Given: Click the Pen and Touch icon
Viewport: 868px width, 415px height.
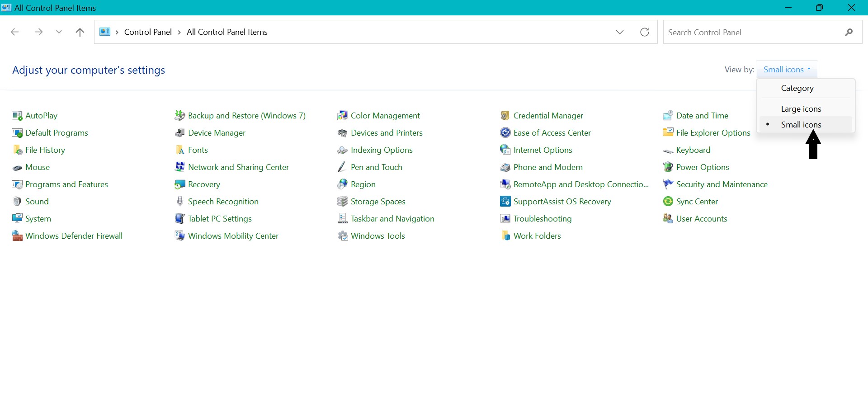Looking at the screenshot, I should pos(343,167).
